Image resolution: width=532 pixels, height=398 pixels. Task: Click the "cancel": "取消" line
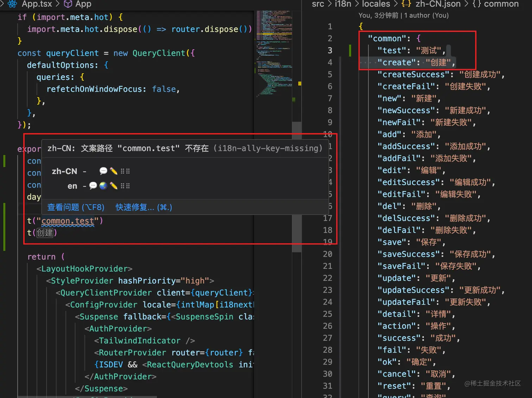tap(416, 374)
